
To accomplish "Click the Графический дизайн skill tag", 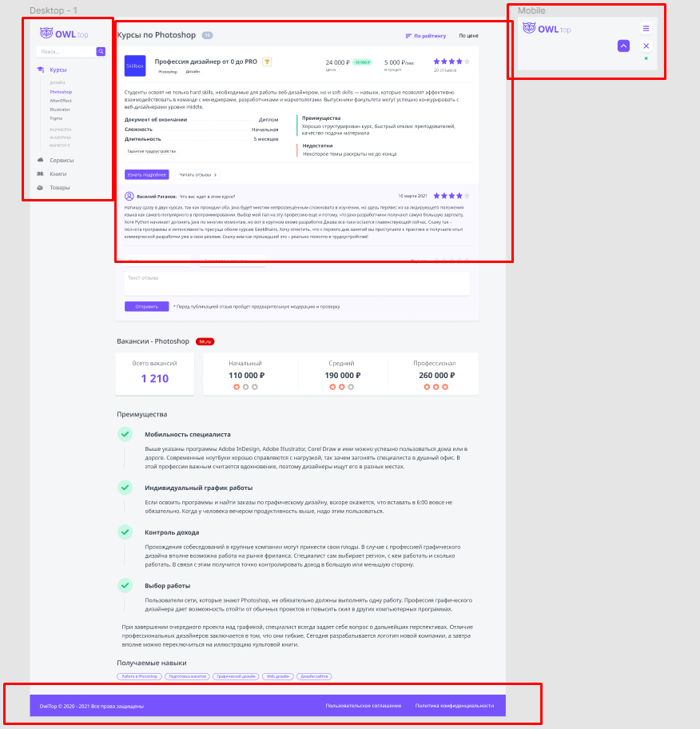I will 236,676.
